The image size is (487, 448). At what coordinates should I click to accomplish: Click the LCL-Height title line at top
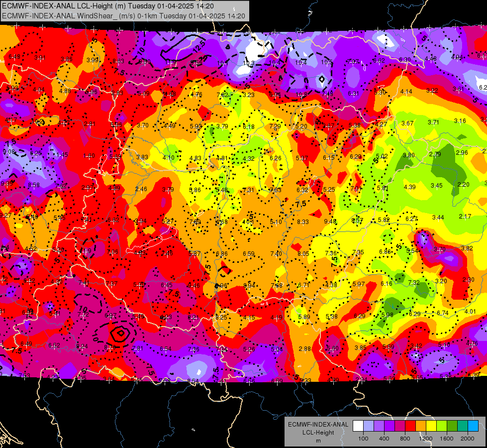107,5
